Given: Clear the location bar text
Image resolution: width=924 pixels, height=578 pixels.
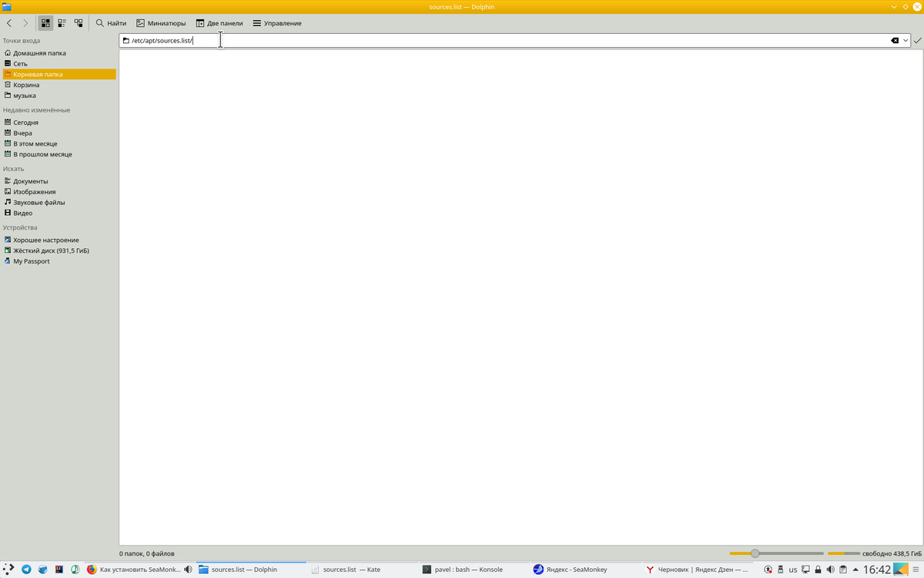Looking at the screenshot, I should point(895,40).
